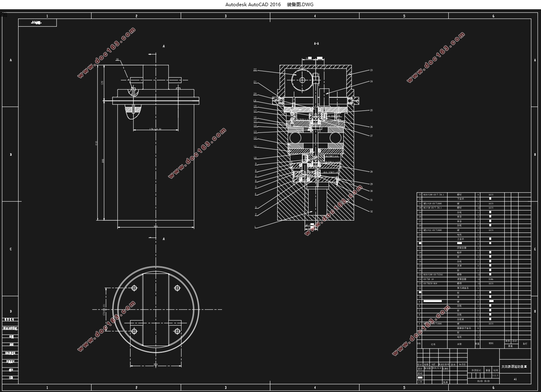Click the M10×100 GB/T 20.1 code cell

pos(434,195)
